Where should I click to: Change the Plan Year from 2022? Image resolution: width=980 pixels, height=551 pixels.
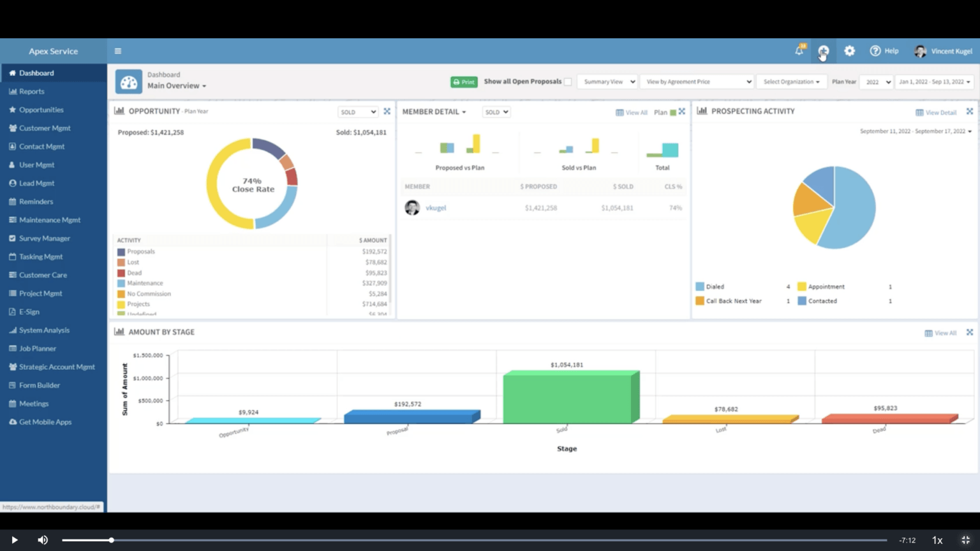pyautogui.click(x=876, y=82)
